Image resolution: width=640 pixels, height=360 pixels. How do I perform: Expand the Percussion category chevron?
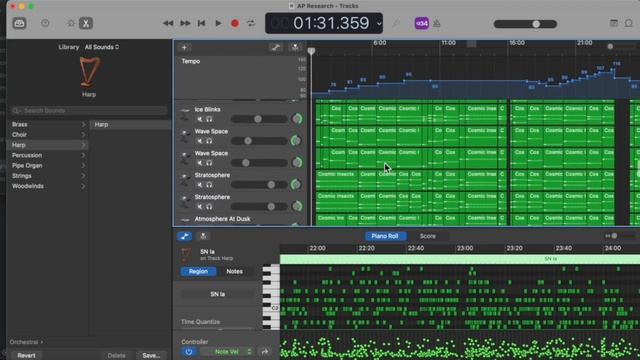coord(83,155)
